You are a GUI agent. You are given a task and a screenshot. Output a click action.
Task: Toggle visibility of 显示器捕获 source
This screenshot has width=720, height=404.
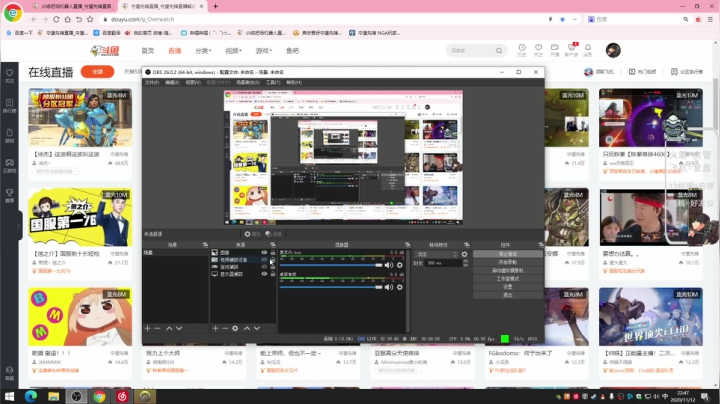[x=264, y=274]
